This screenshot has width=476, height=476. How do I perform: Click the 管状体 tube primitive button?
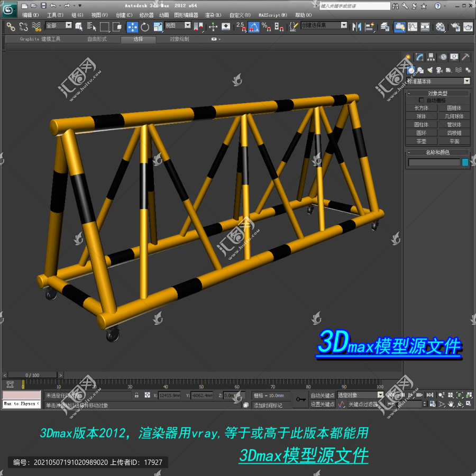(454, 124)
